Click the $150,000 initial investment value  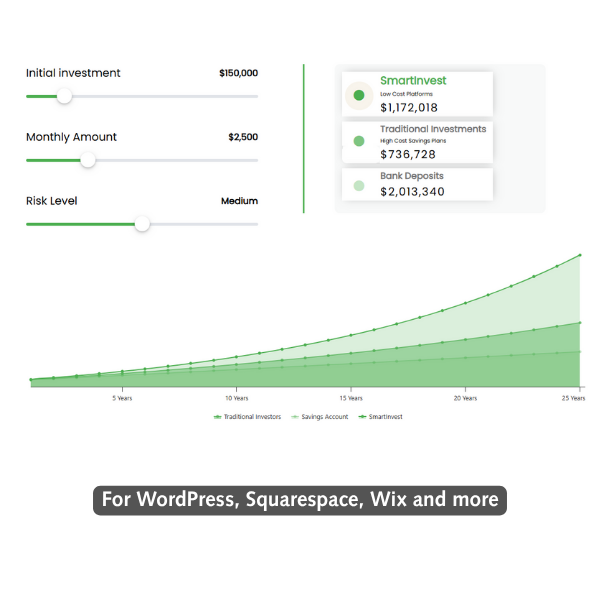(x=238, y=73)
